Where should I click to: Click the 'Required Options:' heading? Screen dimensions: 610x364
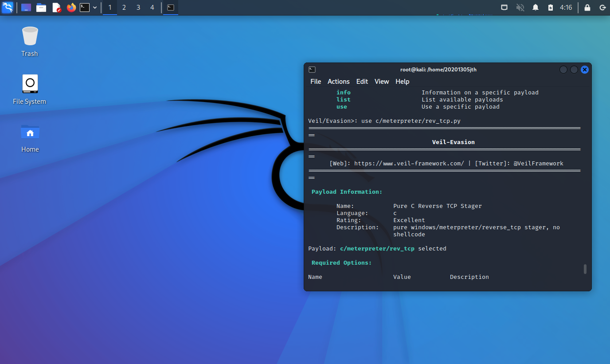tap(342, 263)
